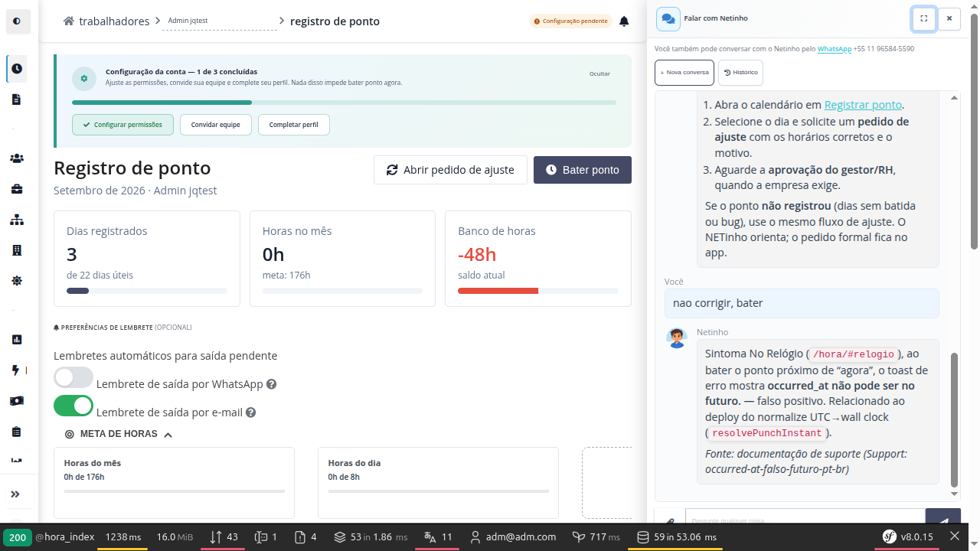
Task: Open help for e-mail reminder
Action: click(x=250, y=412)
